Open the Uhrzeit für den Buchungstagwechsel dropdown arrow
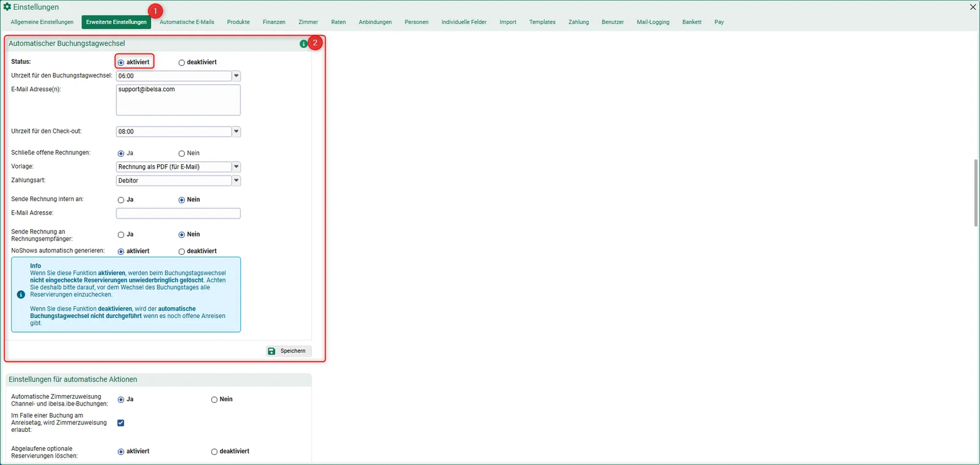The width and height of the screenshot is (980, 465). click(x=236, y=76)
